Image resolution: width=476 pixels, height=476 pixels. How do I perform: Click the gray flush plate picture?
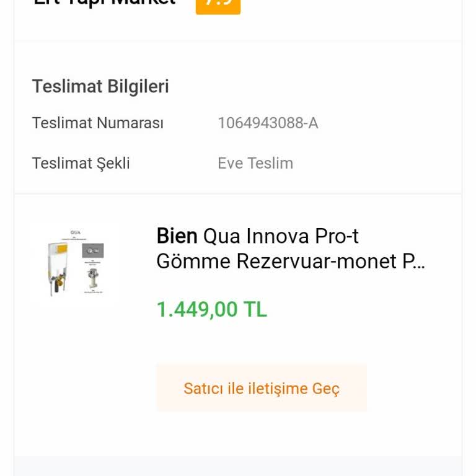pyautogui.click(x=93, y=251)
